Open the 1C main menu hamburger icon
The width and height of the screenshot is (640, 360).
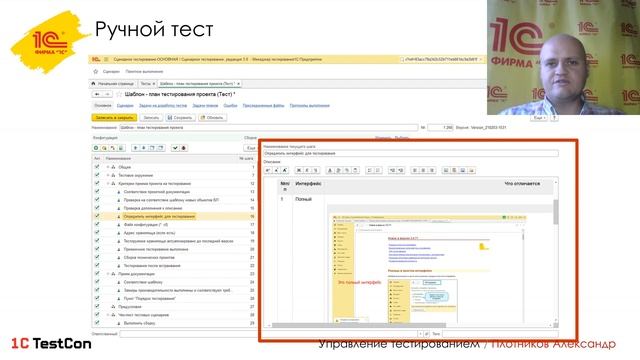(x=106, y=60)
